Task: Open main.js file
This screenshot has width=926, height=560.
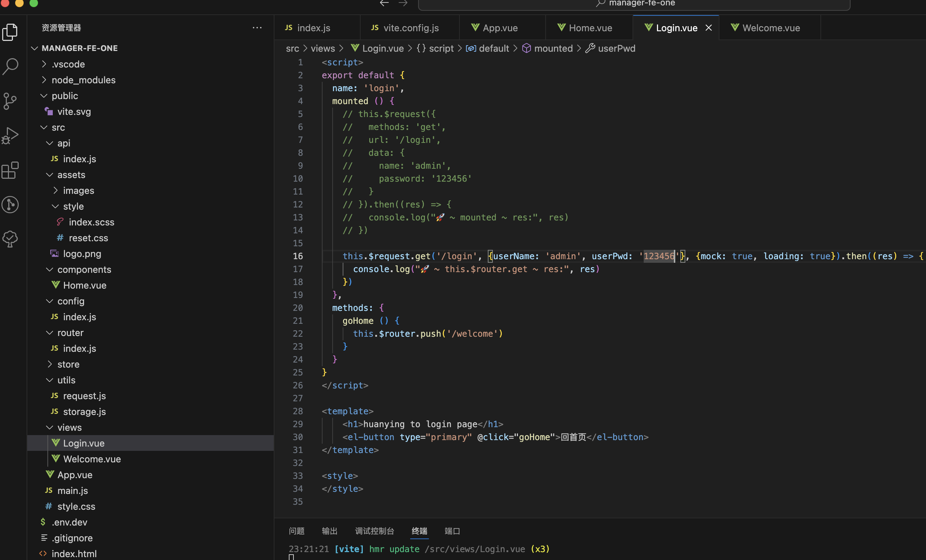Action: click(x=151, y=490)
